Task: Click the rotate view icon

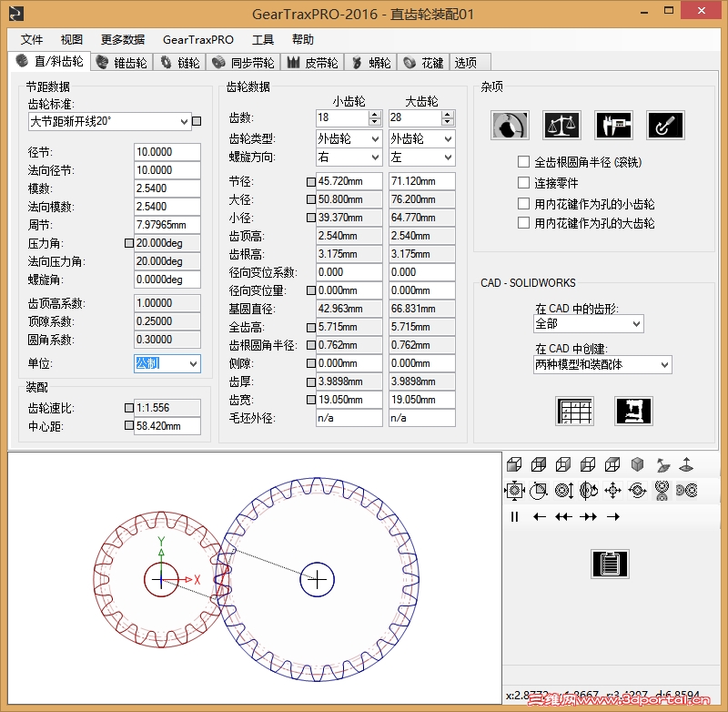Action: 588,490
